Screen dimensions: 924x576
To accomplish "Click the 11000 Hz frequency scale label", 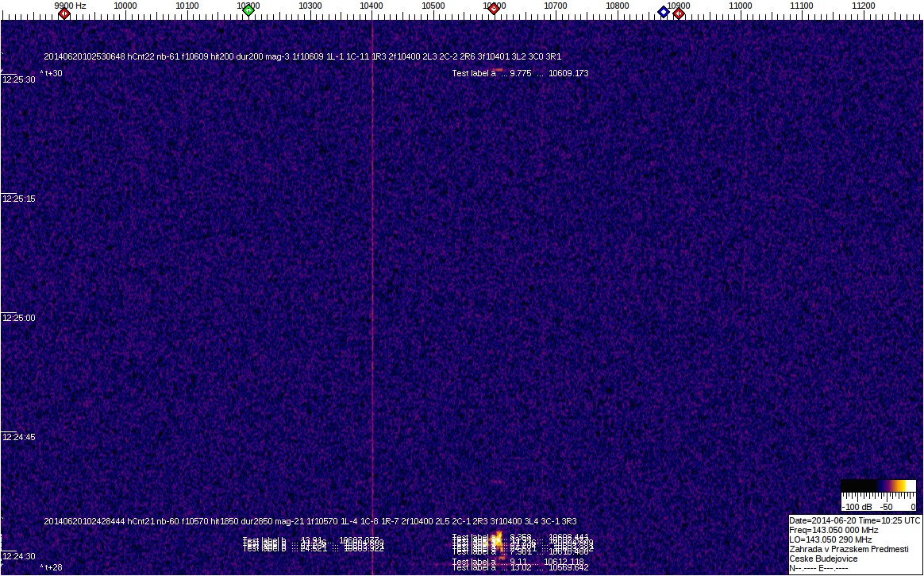I will click(741, 6).
